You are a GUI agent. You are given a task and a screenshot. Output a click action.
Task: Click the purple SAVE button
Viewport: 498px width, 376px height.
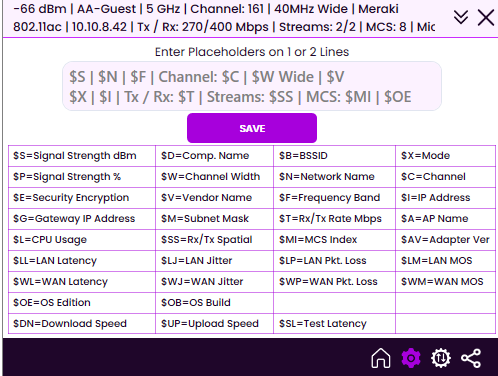click(252, 128)
